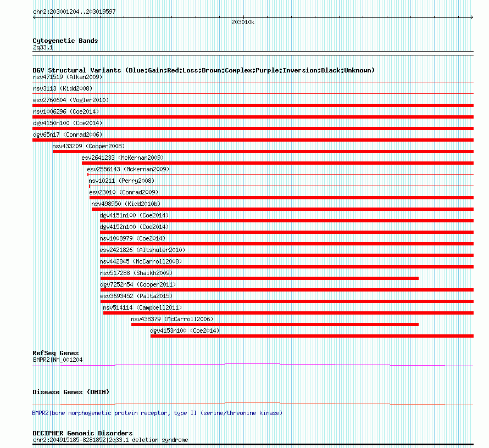Screen dimensions: 489x448
Task: Click the magenta BMPR2 RefSeq gene line
Action: click(x=253, y=365)
